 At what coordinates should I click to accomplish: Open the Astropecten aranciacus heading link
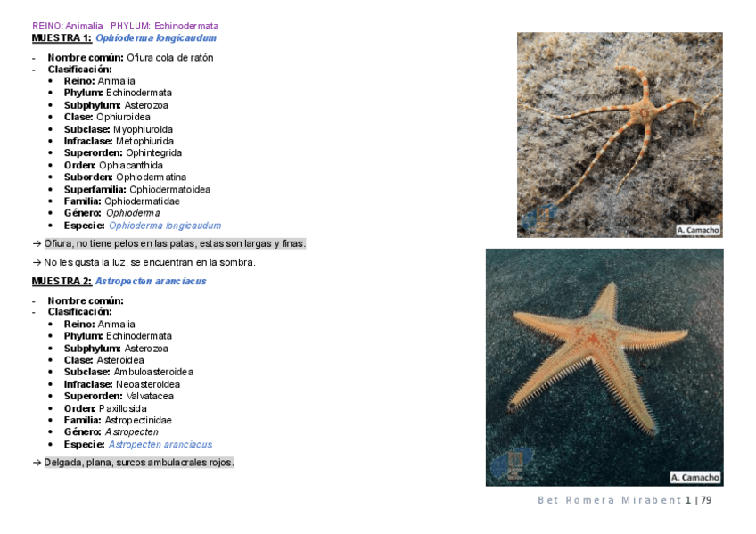point(151,281)
